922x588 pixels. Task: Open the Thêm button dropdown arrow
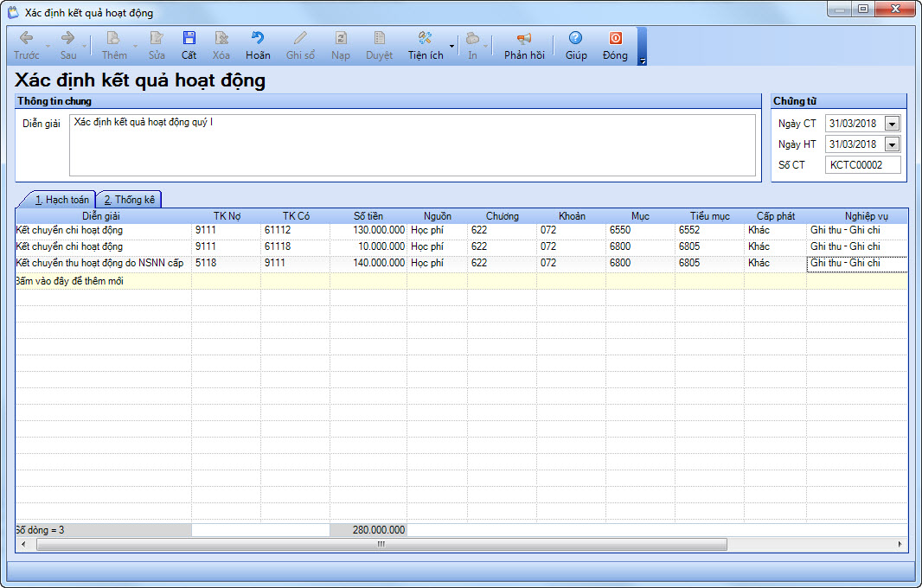[x=135, y=46]
